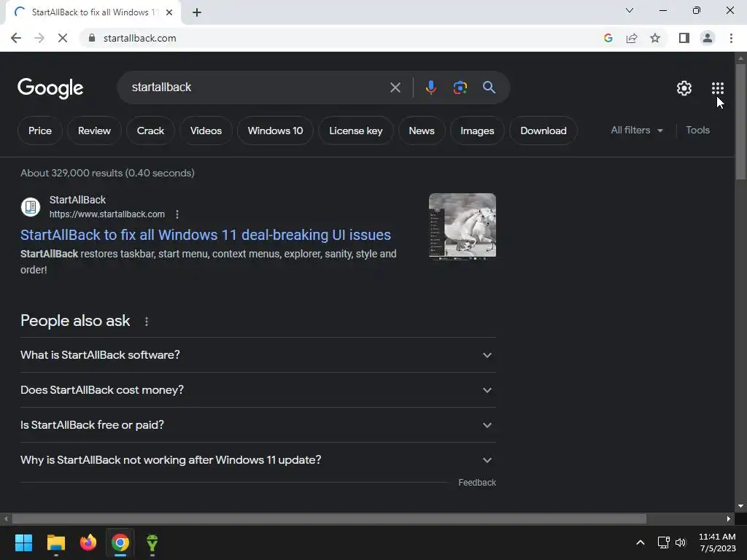Open People also ask options menu
Image resolution: width=747 pixels, height=560 pixels.
[x=147, y=322]
